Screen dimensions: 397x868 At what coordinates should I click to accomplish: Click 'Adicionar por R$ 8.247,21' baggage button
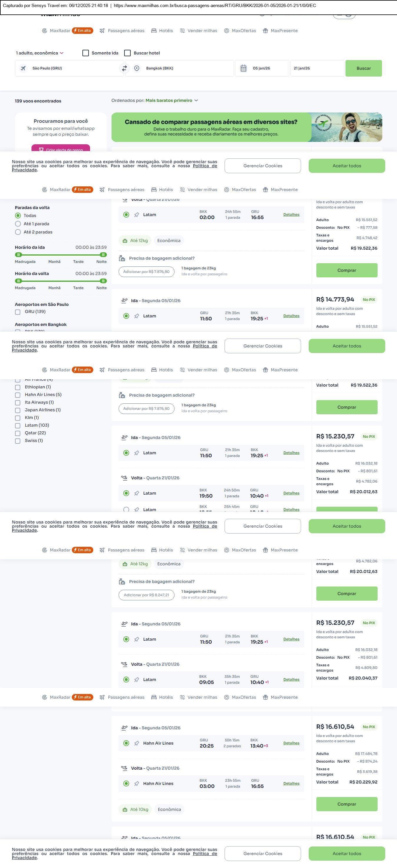[147, 595]
